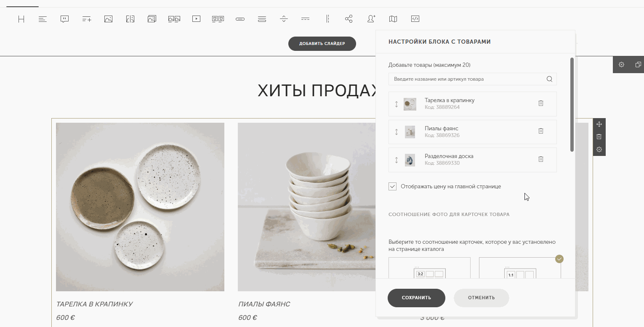644x327 pixels.
Task: Select the 3:2 photo ratio option
Action: coord(429,268)
